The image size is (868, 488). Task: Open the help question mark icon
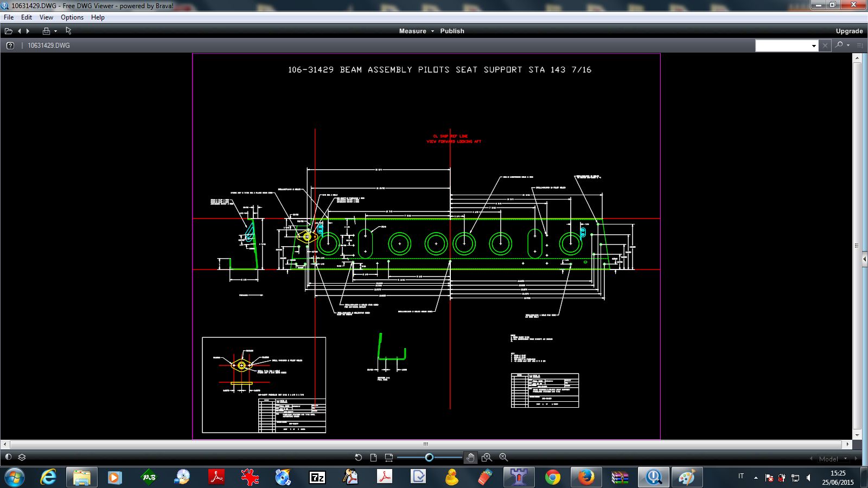click(10, 46)
